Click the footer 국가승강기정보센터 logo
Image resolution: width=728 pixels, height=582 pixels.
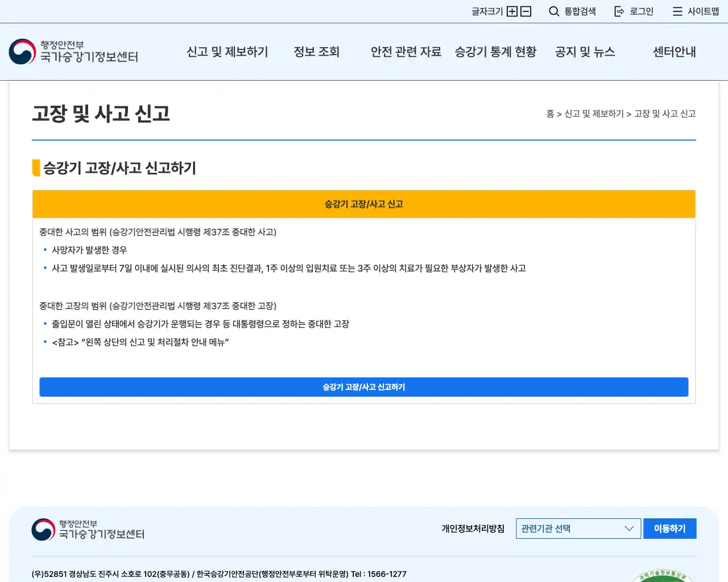(88, 529)
